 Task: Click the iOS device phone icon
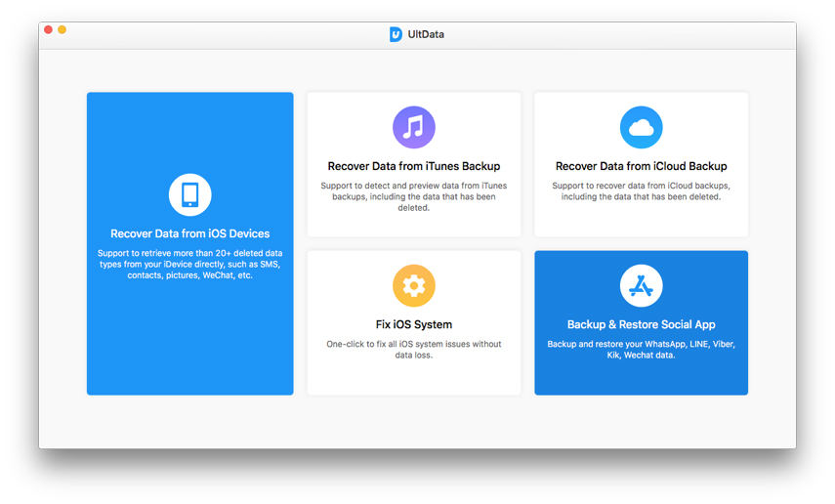point(190,194)
